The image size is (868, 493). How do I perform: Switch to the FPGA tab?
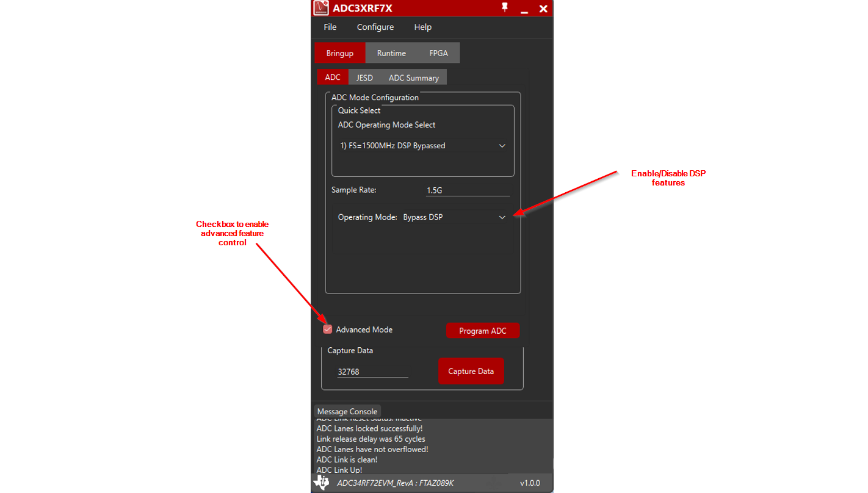tap(438, 53)
